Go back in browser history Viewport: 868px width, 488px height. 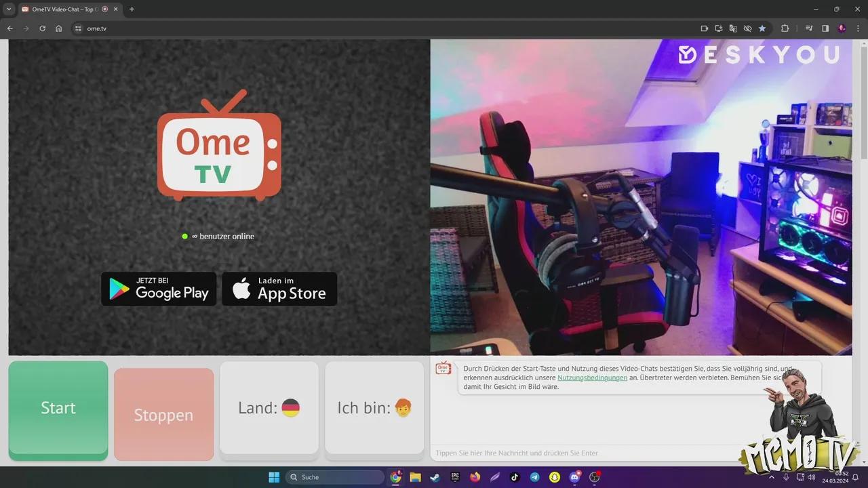[x=9, y=28]
